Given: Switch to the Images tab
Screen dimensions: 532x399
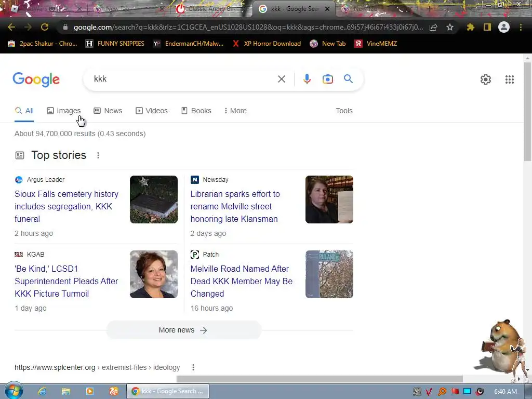Looking at the screenshot, I should coord(64,111).
